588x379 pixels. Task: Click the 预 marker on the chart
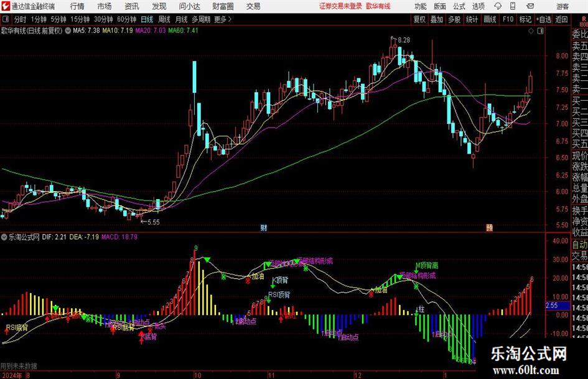click(489, 227)
